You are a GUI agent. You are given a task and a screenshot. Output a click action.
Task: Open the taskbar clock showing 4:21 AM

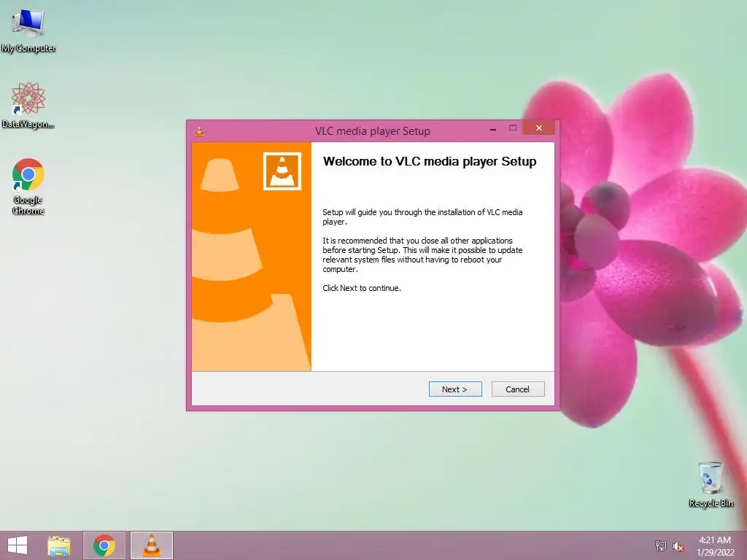pyautogui.click(x=715, y=545)
